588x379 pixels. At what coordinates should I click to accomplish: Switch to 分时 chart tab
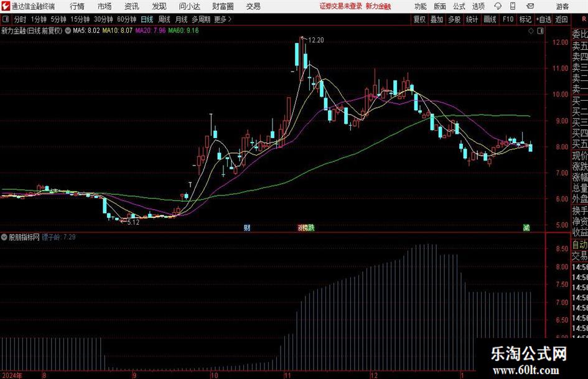[21, 19]
